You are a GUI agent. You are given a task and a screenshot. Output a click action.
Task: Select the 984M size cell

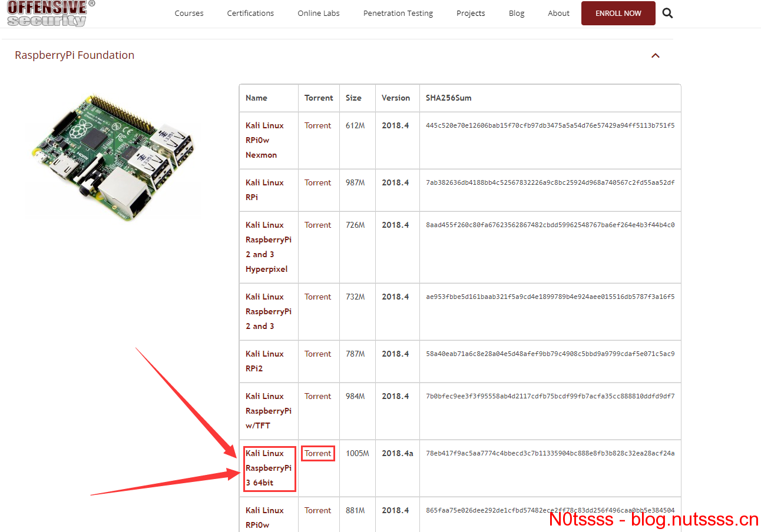[x=355, y=396]
